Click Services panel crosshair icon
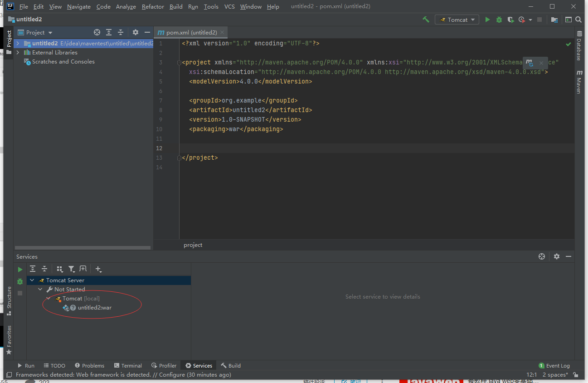Screen dimensions: 588x383 coord(541,256)
